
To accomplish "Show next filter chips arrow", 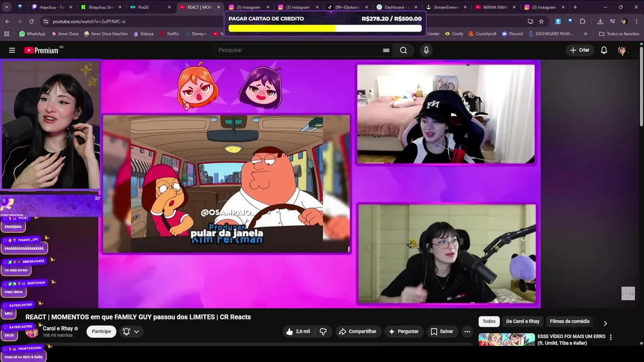I will [605, 323].
